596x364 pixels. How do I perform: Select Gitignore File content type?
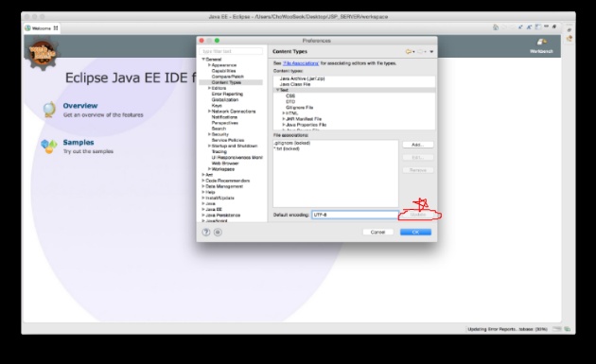click(300, 108)
